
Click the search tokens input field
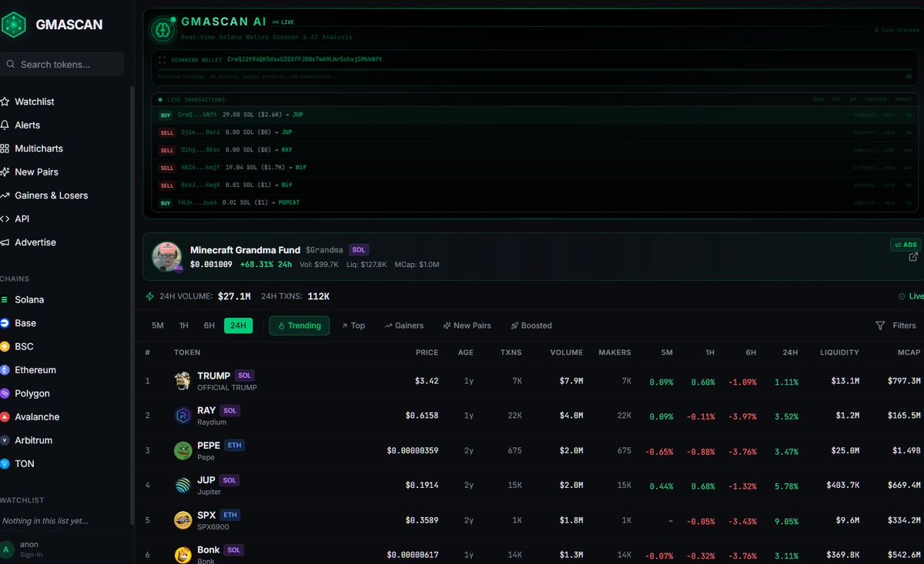click(x=62, y=64)
